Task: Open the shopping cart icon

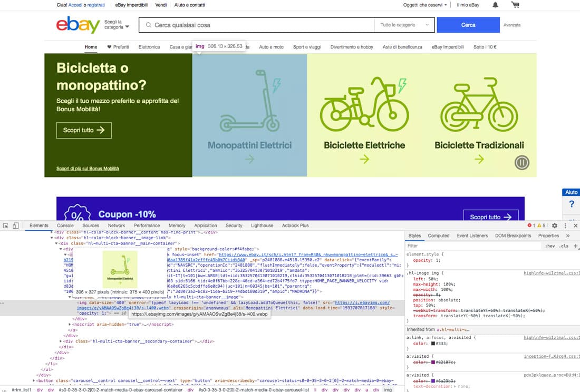Action: pyautogui.click(x=515, y=5)
